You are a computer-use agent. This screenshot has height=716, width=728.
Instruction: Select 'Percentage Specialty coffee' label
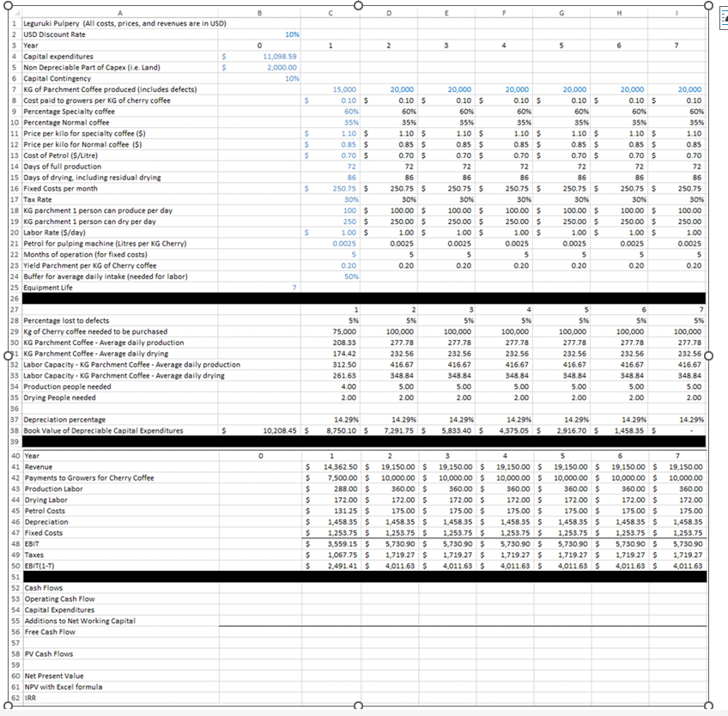70,112
